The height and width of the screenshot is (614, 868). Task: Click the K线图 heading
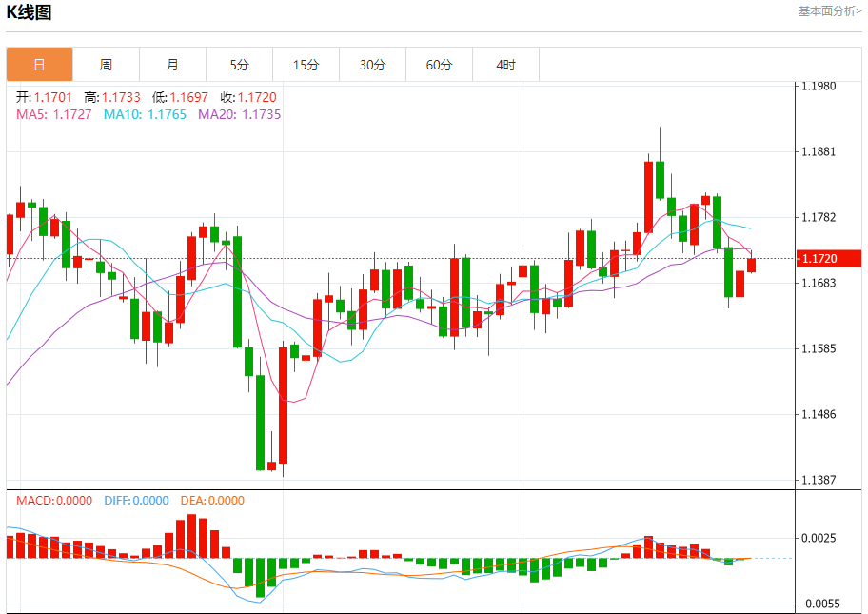tap(29, 12)
